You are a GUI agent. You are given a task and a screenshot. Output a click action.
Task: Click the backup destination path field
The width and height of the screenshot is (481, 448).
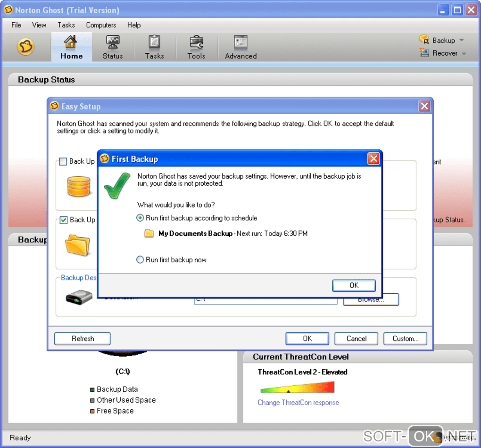tap(265, 301)
